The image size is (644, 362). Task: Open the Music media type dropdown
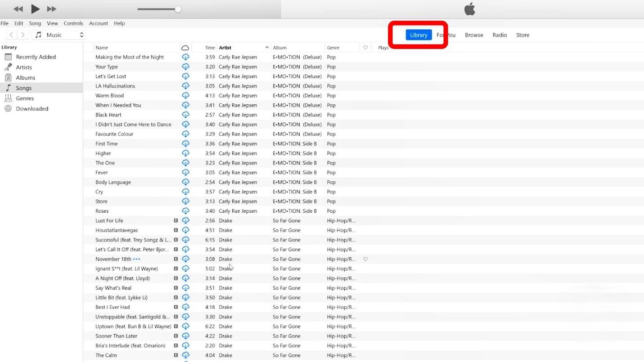tap(58, 35)
